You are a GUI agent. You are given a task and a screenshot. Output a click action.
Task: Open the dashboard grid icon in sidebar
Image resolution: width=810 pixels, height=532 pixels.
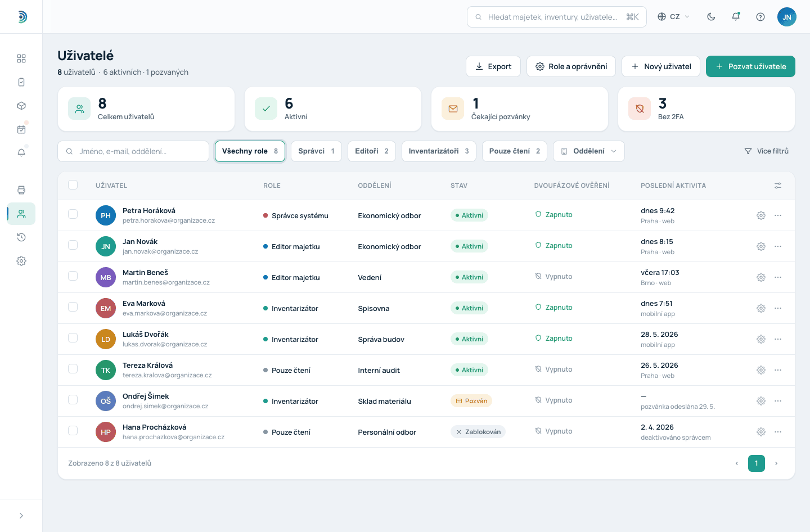21,58
